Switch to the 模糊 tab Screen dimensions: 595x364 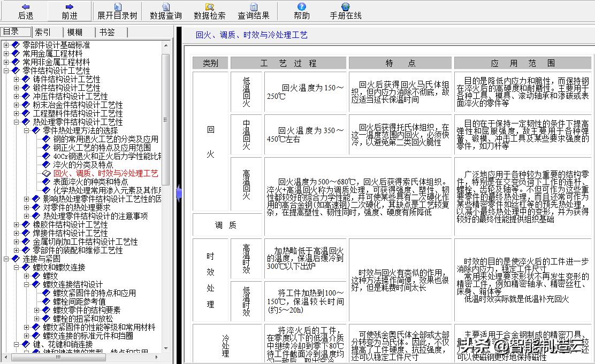[x=75, y=32]
